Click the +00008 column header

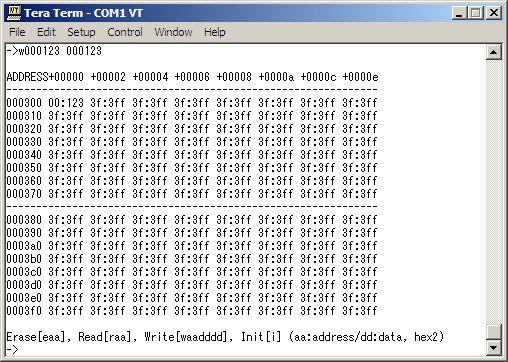[234, 77]
